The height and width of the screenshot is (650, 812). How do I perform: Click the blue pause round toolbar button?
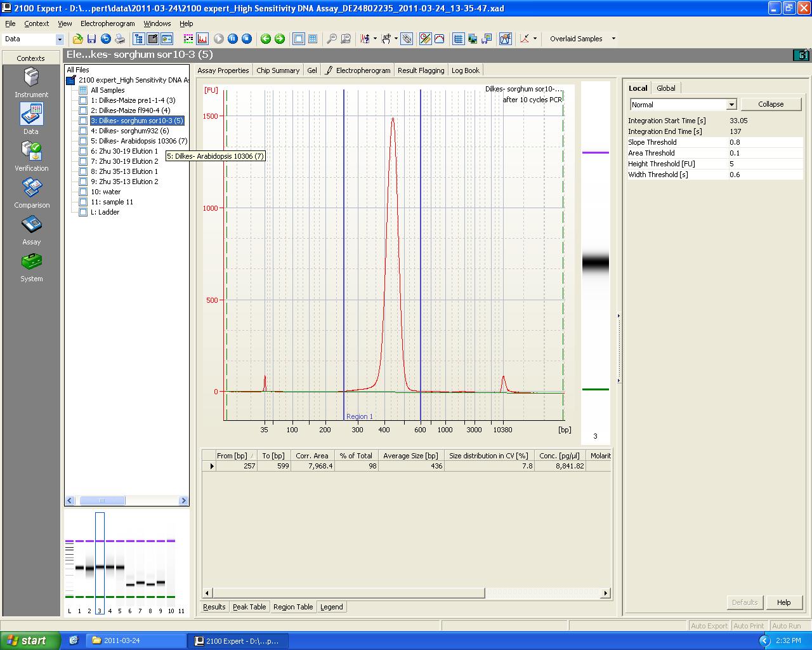(233, 39)
